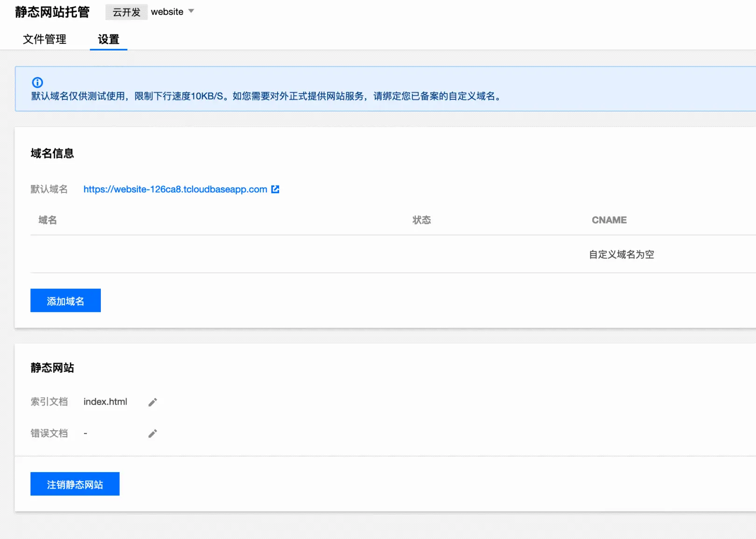Click the 域名 column header
Viewport: 756px width, 539px height.
click(x=48, y=220)
